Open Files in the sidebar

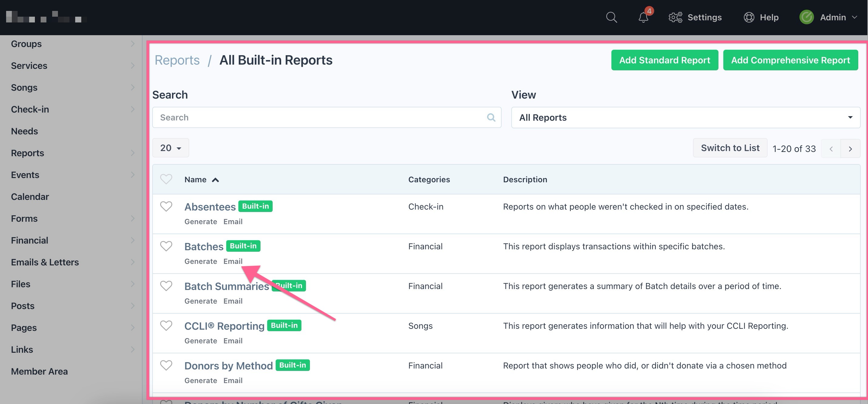[x=20, y=284]
